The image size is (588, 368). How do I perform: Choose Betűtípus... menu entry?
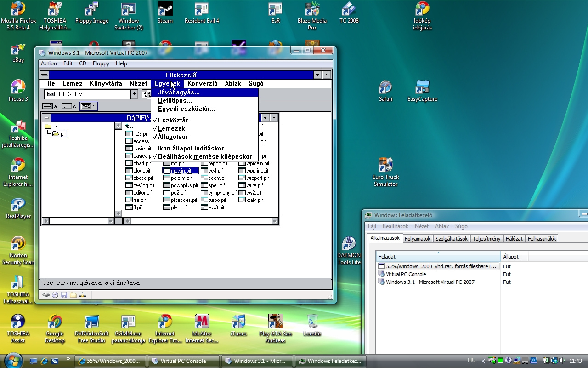click(x=204, y=100)
